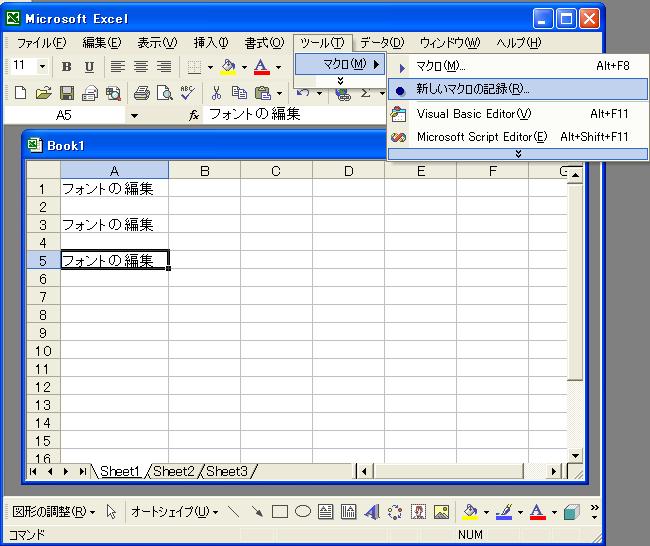This screenshot has width=650, height=546.
Task: Open the fill color dropdown arrow
Action: [244, 67]
